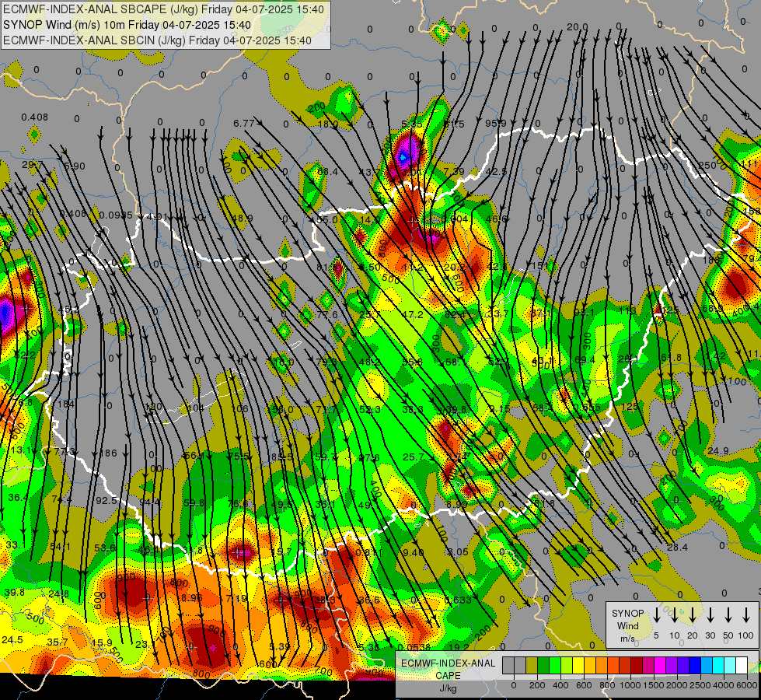Image resolution: width=761 pixels, height=700 pixels.
Task: Pick the light cyan swatch on CAPE scale
Action: pos(730,665)
